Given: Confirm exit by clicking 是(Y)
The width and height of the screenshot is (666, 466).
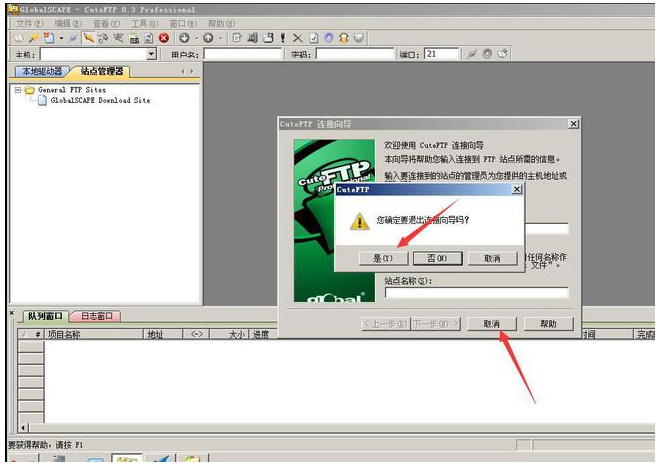Looking at the screenshot, I should coord(383,258).
